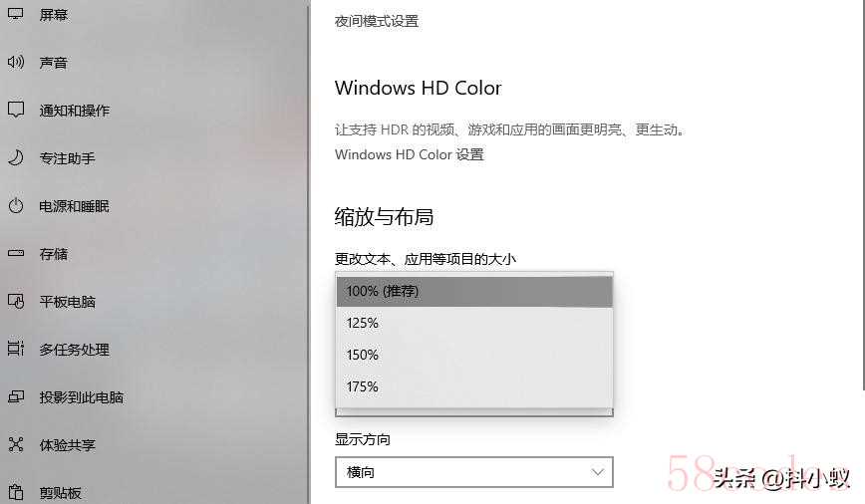Open the 平板电脑 tablet icon

[16, 301]
